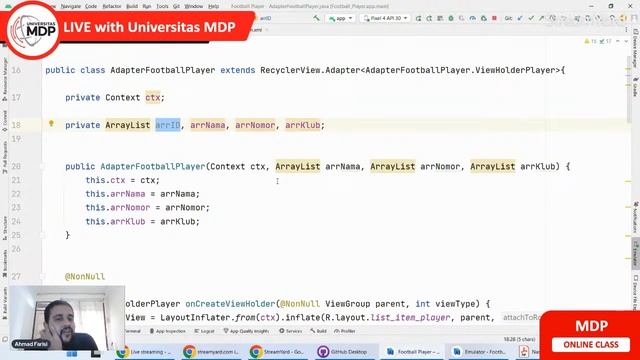Click the cursor position 18:28 status entry

pyautogui.click(x=519, y=339)
